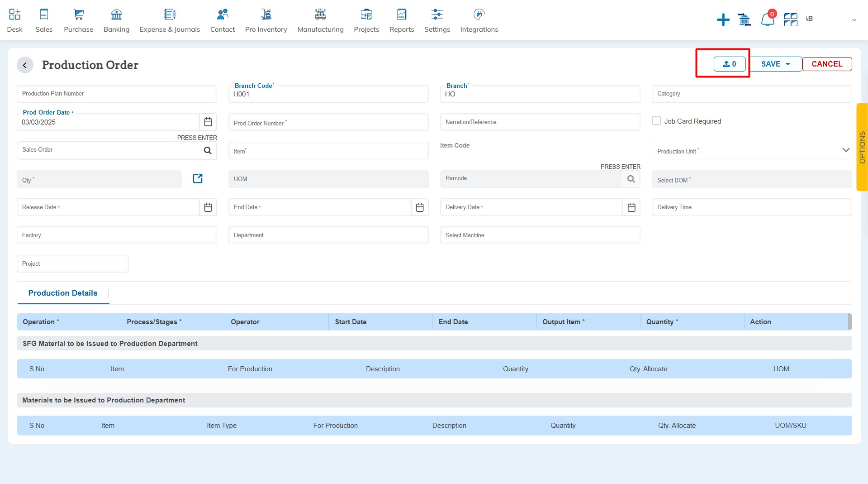Click the Narration/Reference field
Screen dimensions: 868x484
coord(540,122)
